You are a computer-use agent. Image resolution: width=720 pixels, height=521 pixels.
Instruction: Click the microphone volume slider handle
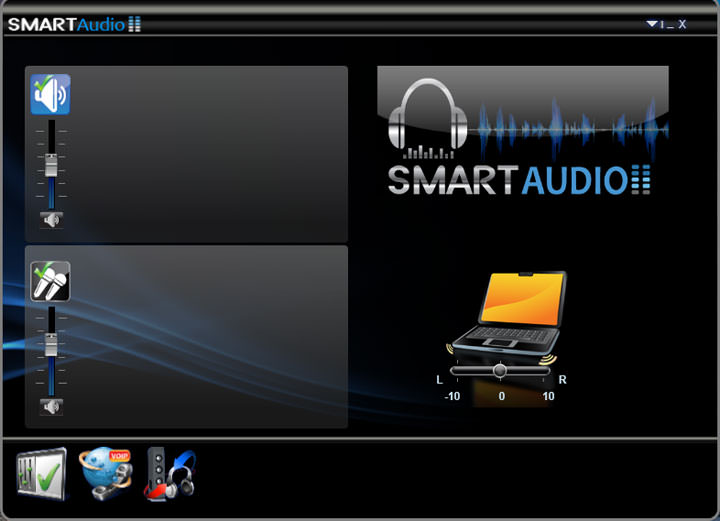coord(51,345)
